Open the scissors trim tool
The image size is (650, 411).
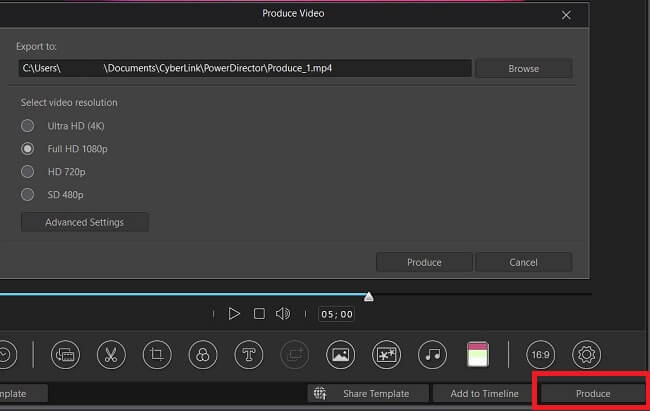pos(111,355)
